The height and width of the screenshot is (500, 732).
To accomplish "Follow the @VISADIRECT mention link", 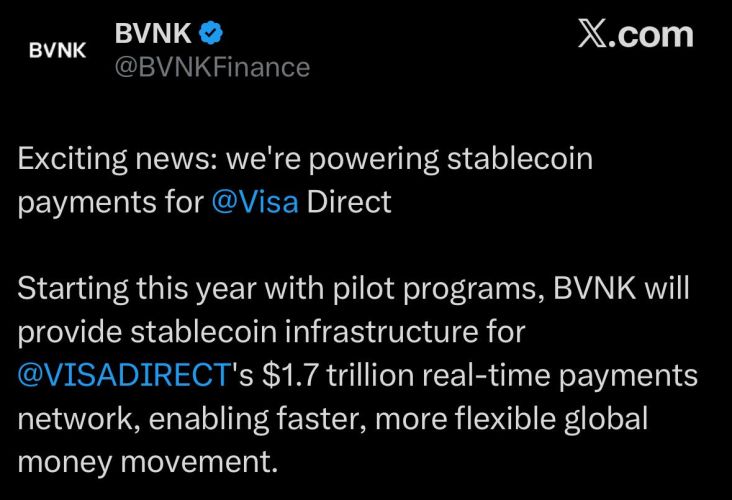I will [x=123, y=376].
